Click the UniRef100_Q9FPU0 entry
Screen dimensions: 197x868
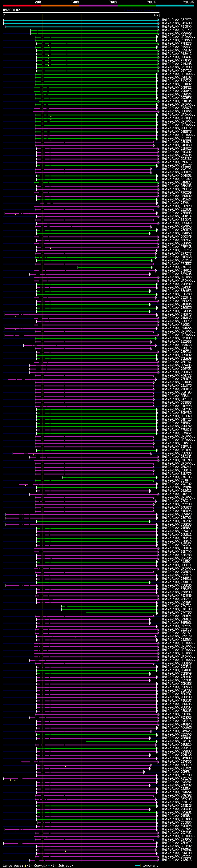pos(177,284)
